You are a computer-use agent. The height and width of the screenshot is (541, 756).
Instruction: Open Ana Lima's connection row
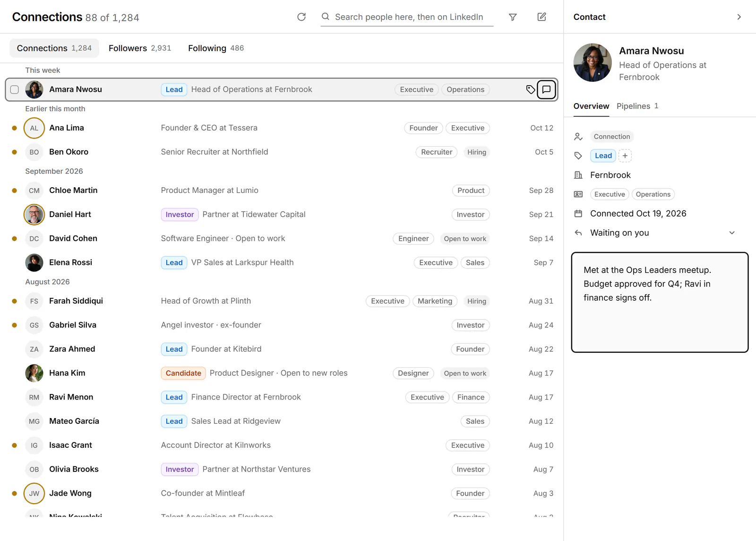click(x=282, y=128)
